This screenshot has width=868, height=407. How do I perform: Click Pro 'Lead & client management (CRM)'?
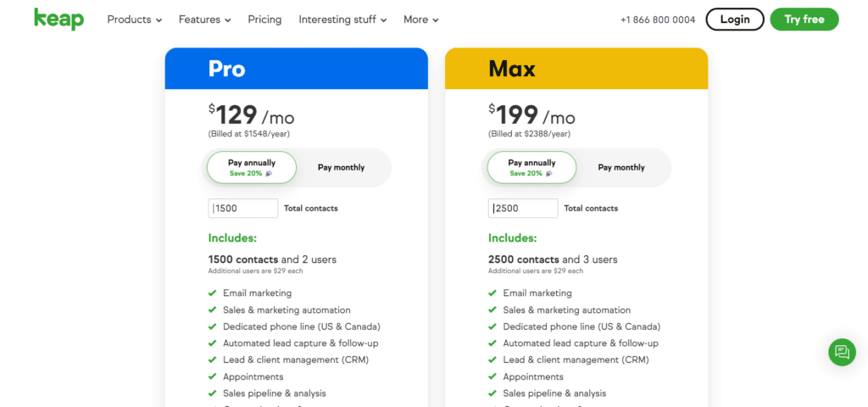tap(296, 360)
